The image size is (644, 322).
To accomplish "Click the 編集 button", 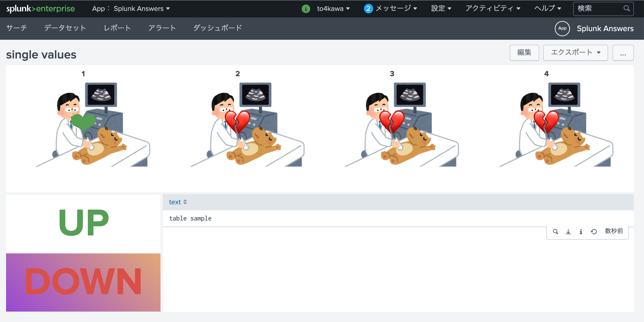I will tap(524, 53).
